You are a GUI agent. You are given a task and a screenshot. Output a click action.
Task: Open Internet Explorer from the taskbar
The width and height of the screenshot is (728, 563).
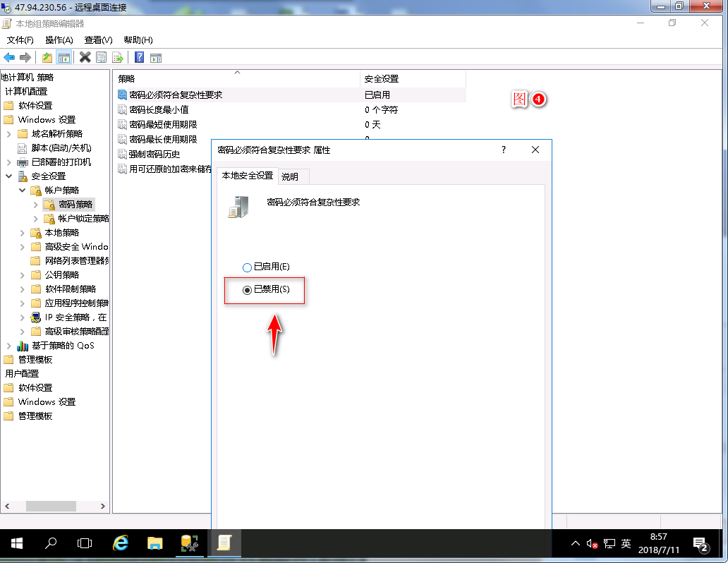click(121, 543)
